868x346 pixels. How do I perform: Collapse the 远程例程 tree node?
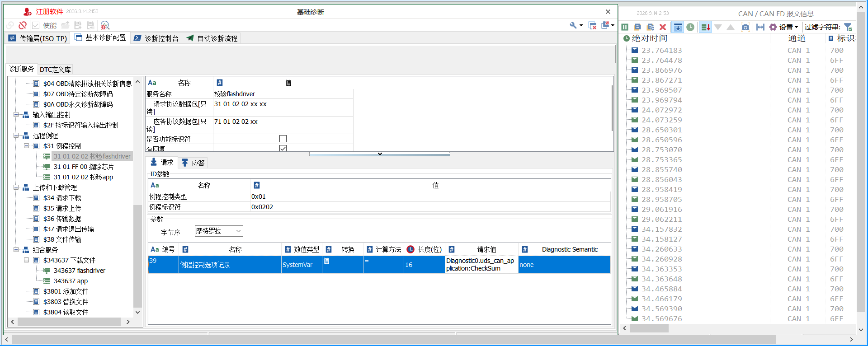click(x=16, y=136)
